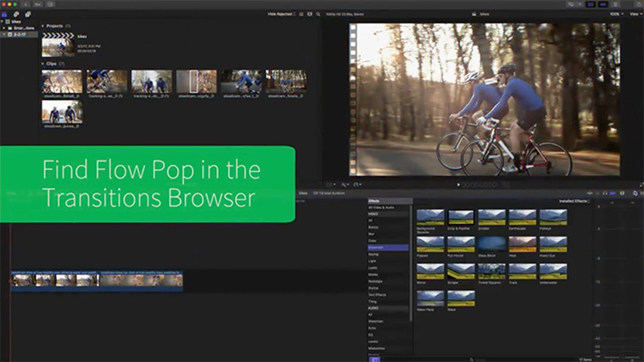This screenshot has width=644, height=362.
Task: Select the Glass Block effect thumbnail
Action: coord(492,244)
